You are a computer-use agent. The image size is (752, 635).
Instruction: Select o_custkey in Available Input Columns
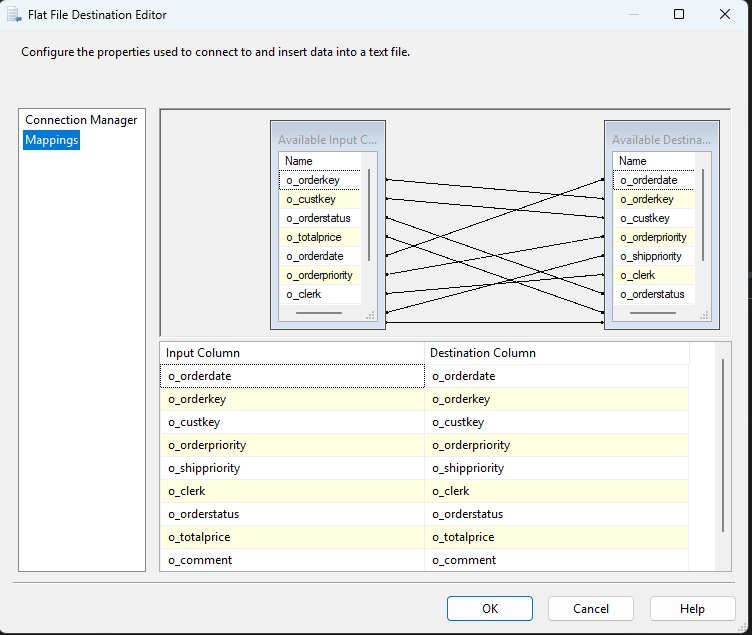pyautogui.click(x=319, y=199)
